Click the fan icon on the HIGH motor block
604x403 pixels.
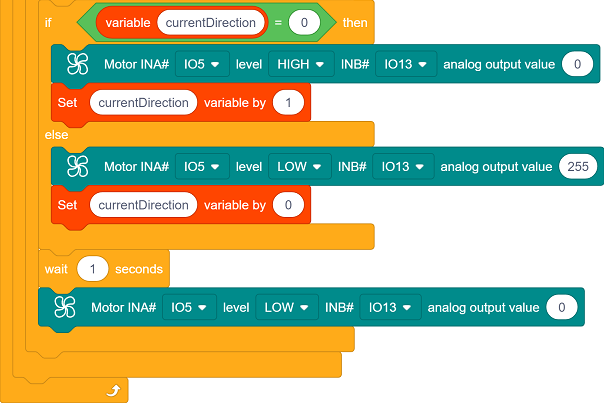pyautogui.click(x=77, y=64)
